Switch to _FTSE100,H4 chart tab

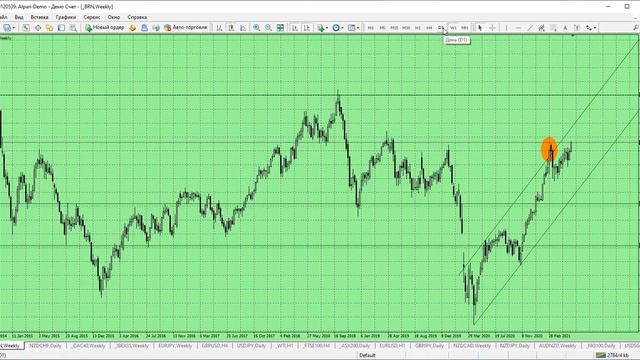pyautogui.click(x=316, y=346)
